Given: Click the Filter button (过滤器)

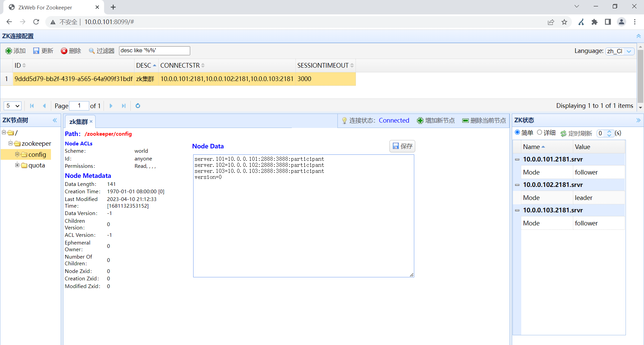Looking at the screenshot, I should pos(102,51).
